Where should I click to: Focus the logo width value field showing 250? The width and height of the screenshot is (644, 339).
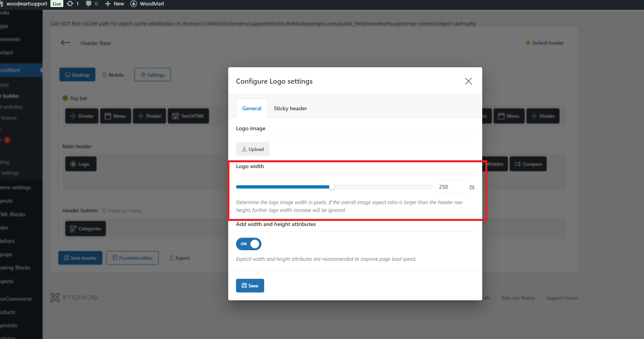click(x=451, y=187)
